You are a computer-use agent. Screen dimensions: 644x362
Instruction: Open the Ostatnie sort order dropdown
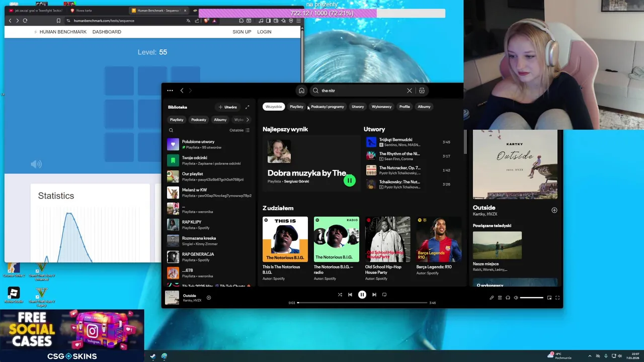click(x=239, y=130)
